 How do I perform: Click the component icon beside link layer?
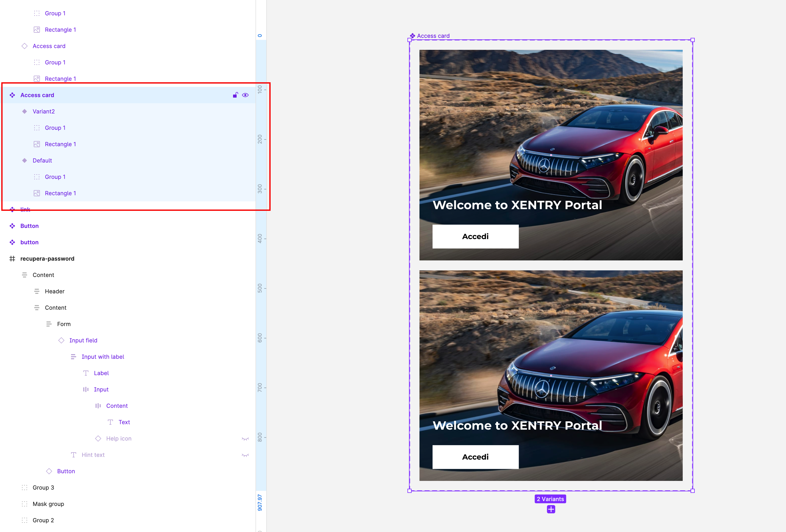coord(12,209)
